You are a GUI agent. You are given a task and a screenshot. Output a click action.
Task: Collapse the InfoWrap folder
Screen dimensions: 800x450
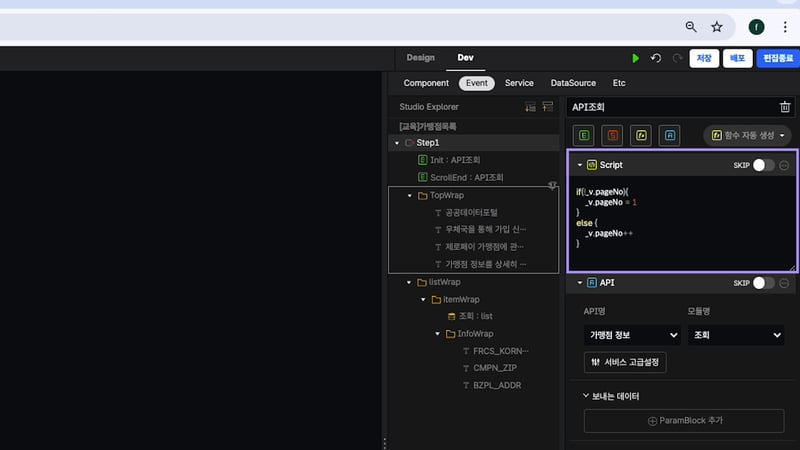(x=437, y=334)
